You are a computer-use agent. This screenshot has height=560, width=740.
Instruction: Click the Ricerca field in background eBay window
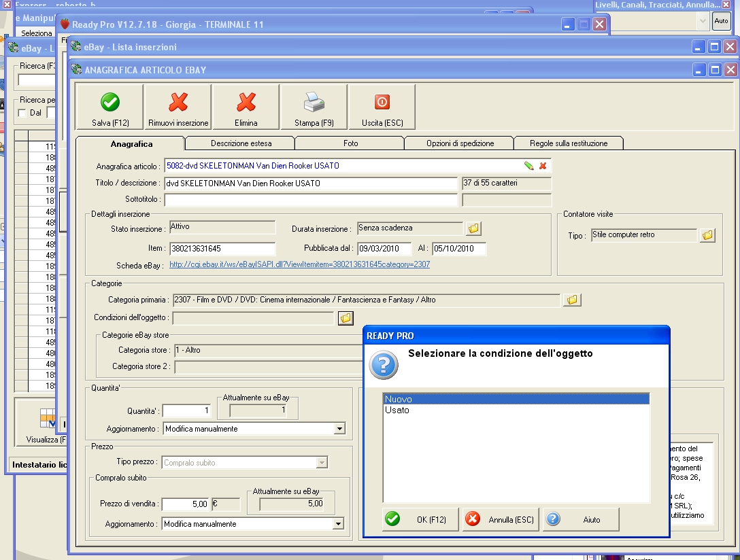pyautogui.click(x=37, y=80)
